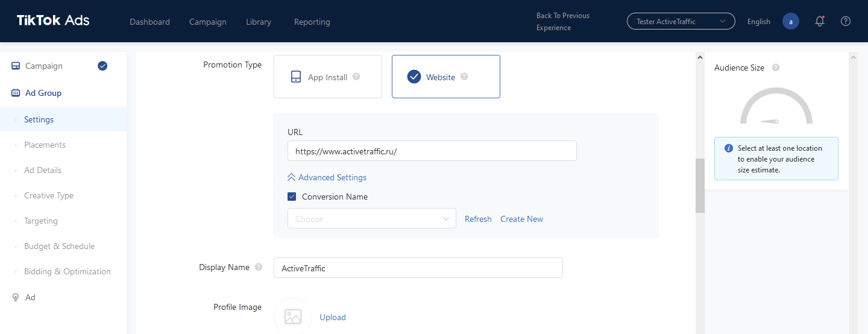Image resolution: width=868 pixels, height=334 pixels.
Task: Go to Targeting in the sidebar
Action: tap(41, 221)
